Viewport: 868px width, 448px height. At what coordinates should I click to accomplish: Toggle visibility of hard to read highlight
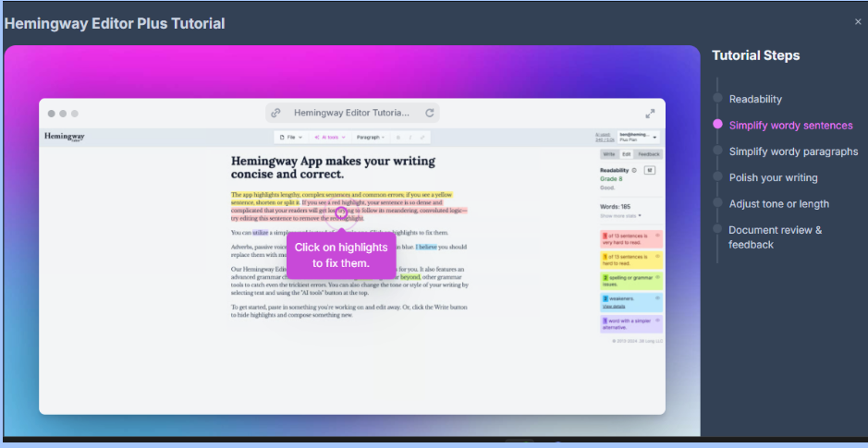click(x=657, y=257)
